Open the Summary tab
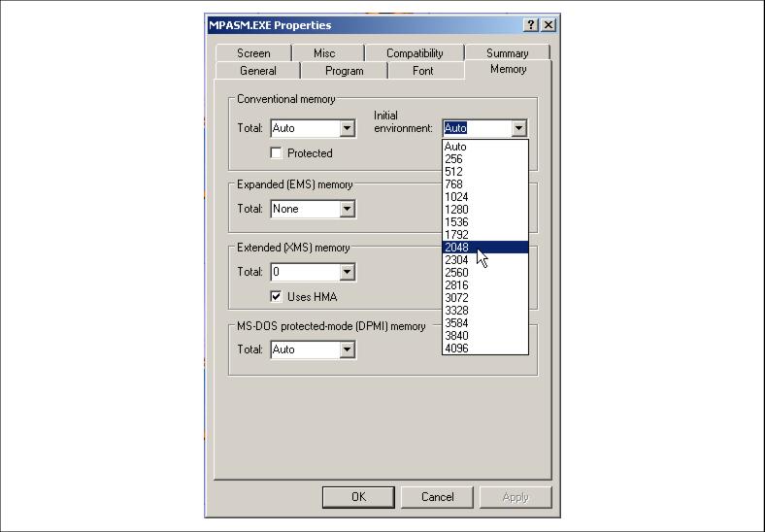The width and height of the screenshot is (765, 532). (x=507, y=52)
